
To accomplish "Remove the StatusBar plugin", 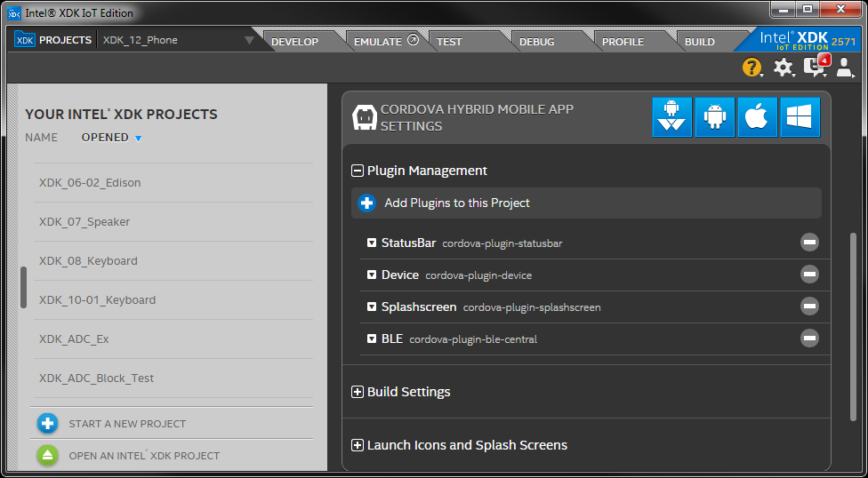I will click(x=809, y=243).
